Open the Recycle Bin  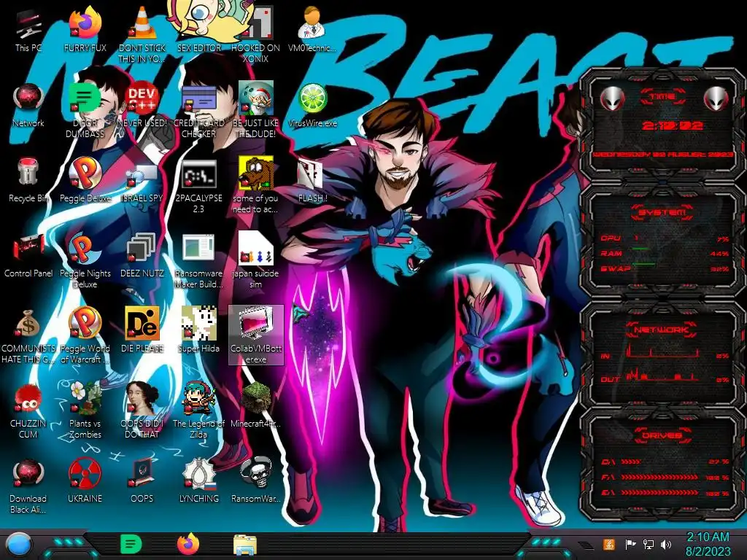point(28,180)
